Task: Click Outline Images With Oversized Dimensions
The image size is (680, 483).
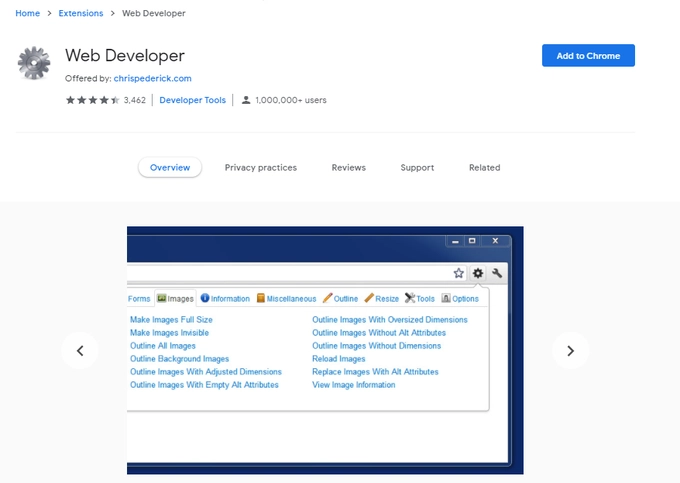Action: coord(390,320)
